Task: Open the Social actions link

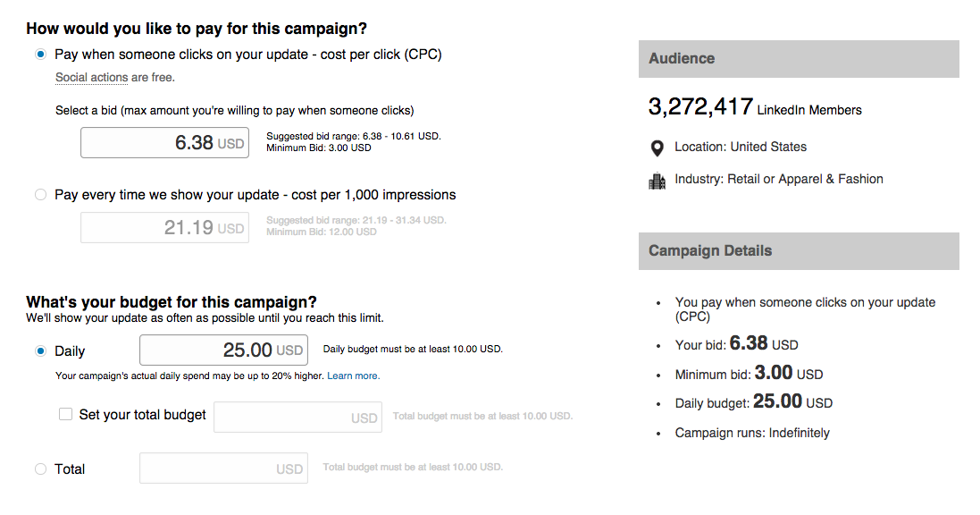Action: [x=91, y=78]
